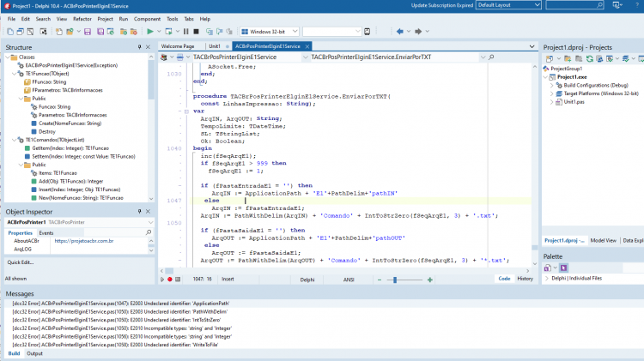Screen dimensions: 644x361
Task: Click the Pause program toolbar icon
Action: 185,32
